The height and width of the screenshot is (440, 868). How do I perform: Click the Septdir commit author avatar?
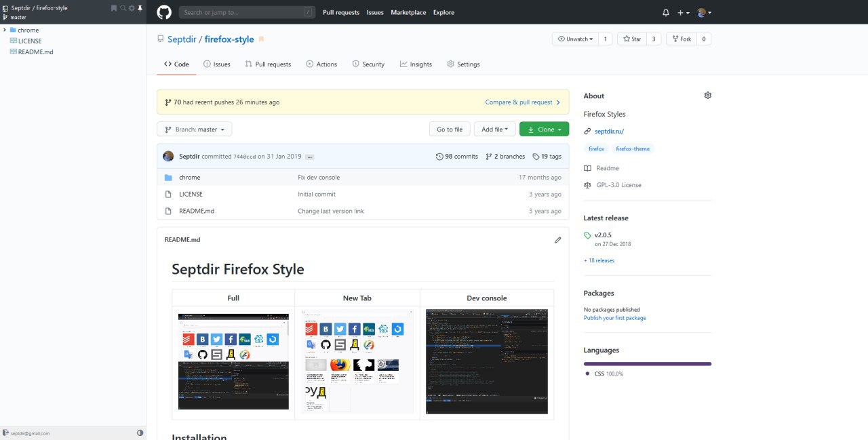tap(168, 156)
